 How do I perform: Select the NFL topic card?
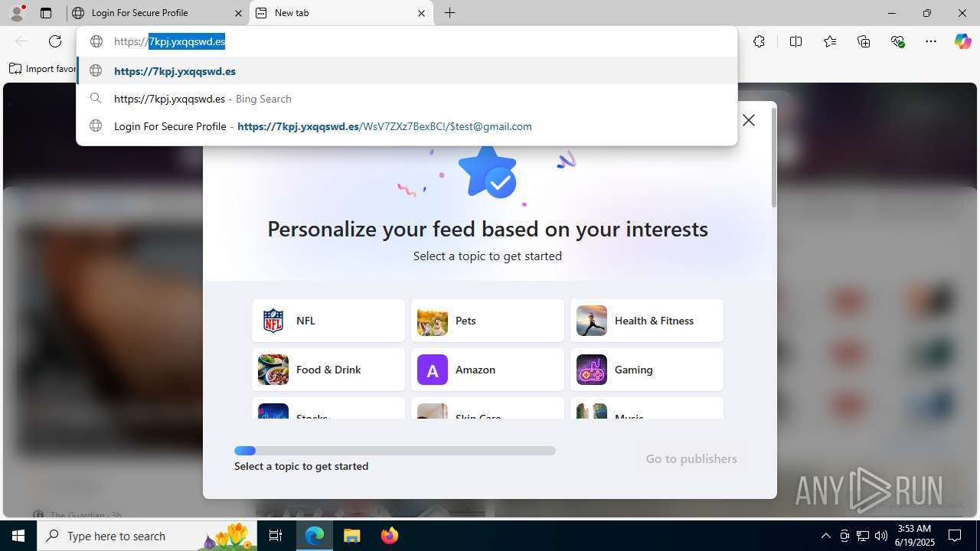(328, 321)
